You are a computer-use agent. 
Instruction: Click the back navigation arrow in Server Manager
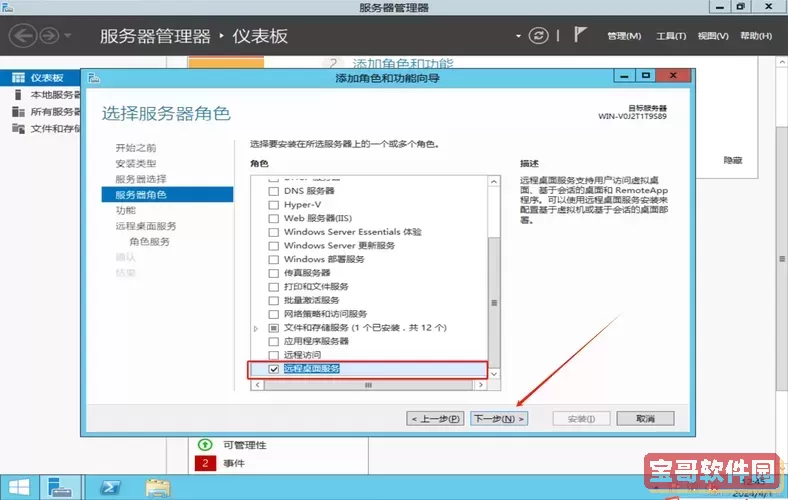23,36
